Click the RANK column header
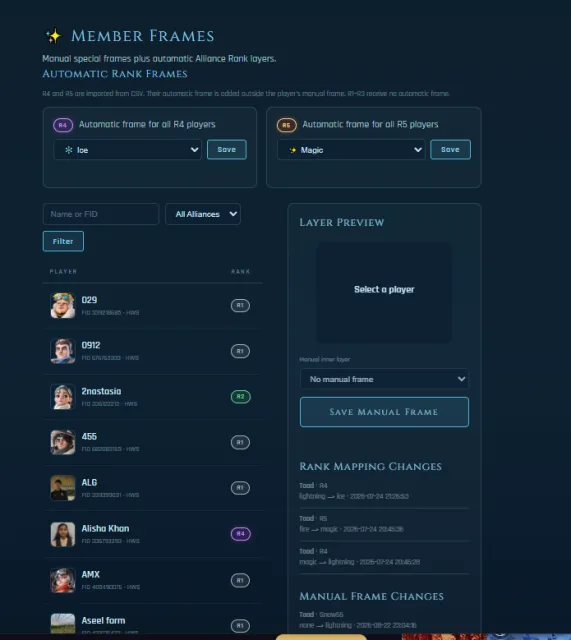 [240, 271]
